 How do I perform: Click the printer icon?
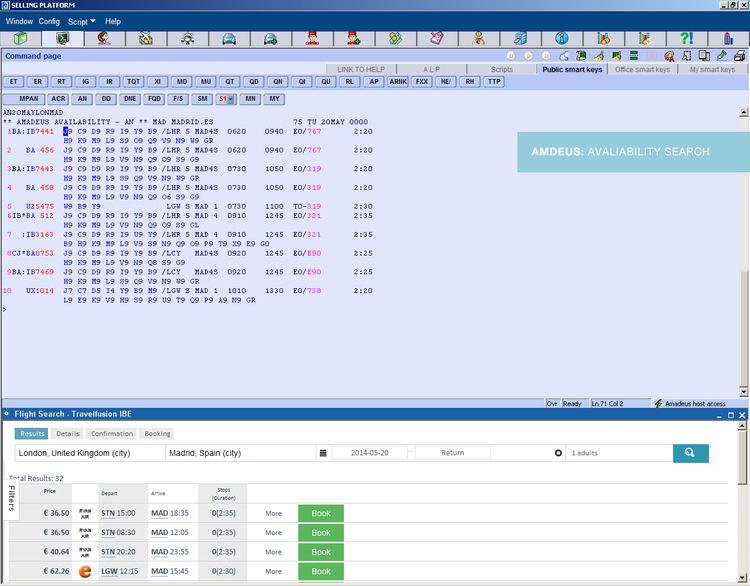(739, 56)
